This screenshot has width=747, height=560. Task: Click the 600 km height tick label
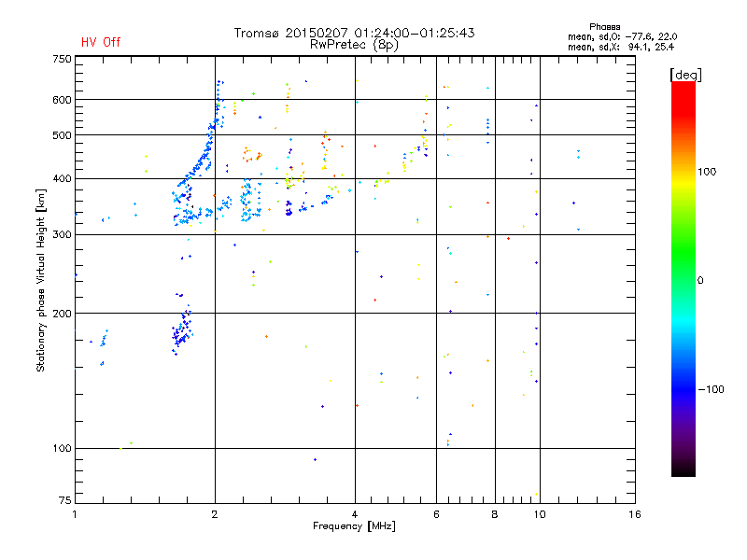(x=62, y=100)
